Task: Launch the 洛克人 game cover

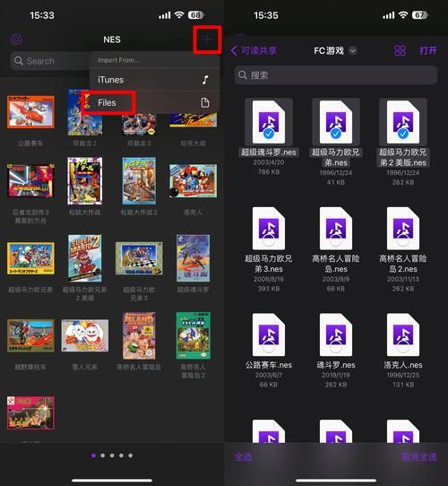Action: coord(193,181)
